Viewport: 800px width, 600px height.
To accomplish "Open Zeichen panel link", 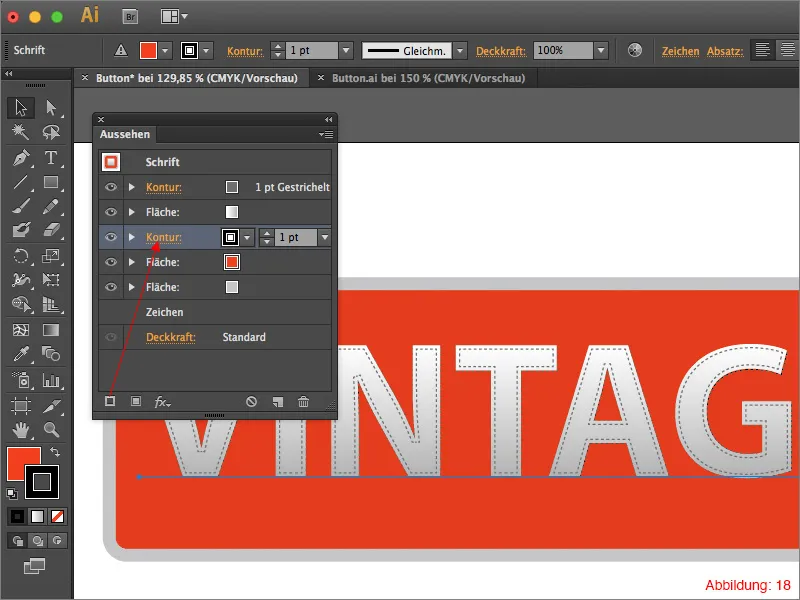I will tap(680, 51).
